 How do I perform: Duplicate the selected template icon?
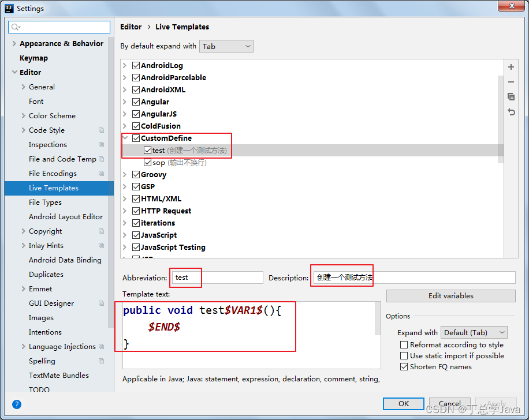pos(511,97)
